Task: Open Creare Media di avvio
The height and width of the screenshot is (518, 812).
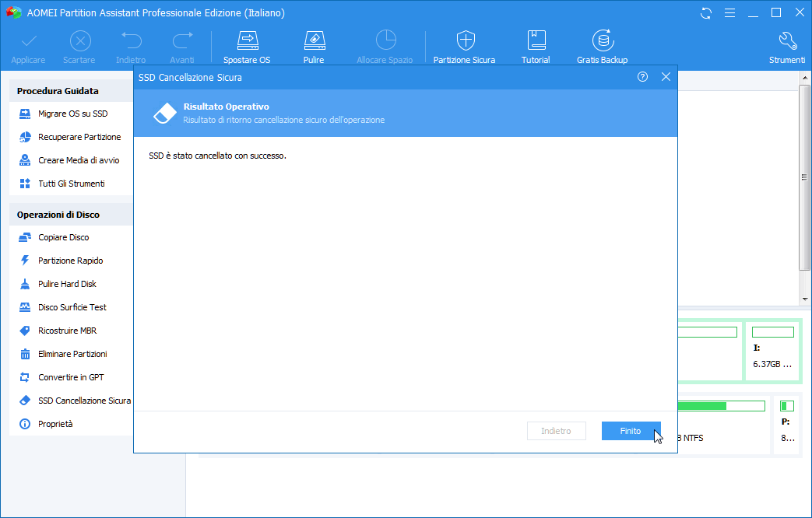Action: click(x=71, y=160)
